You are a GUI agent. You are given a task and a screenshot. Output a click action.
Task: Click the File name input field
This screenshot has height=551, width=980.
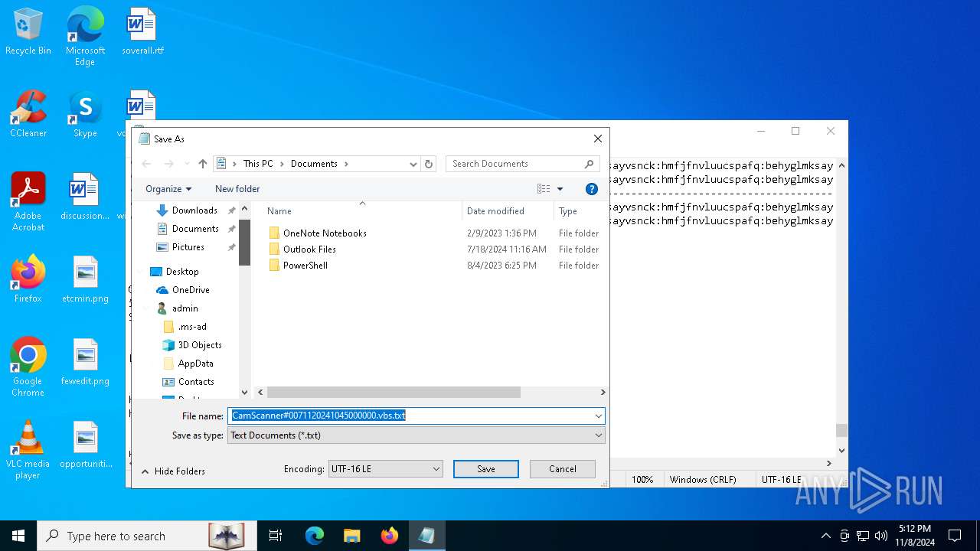click(x=410, y=416)
